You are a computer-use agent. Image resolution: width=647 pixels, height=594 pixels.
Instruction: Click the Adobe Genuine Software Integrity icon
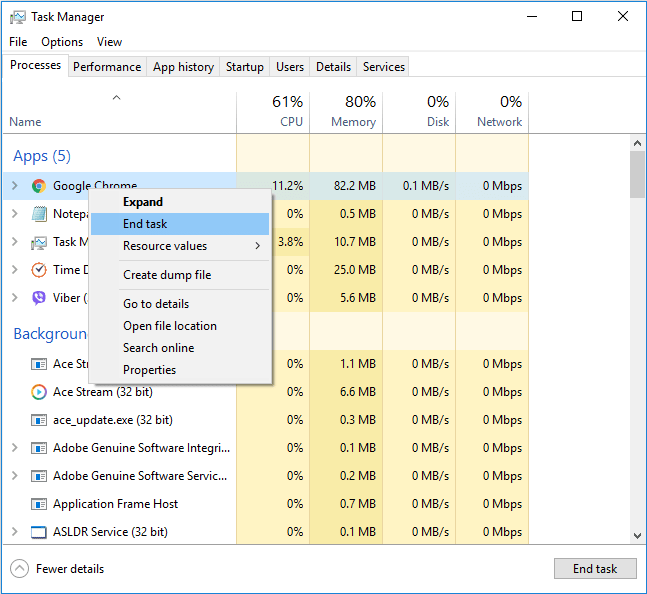click(x=39, y=448)
